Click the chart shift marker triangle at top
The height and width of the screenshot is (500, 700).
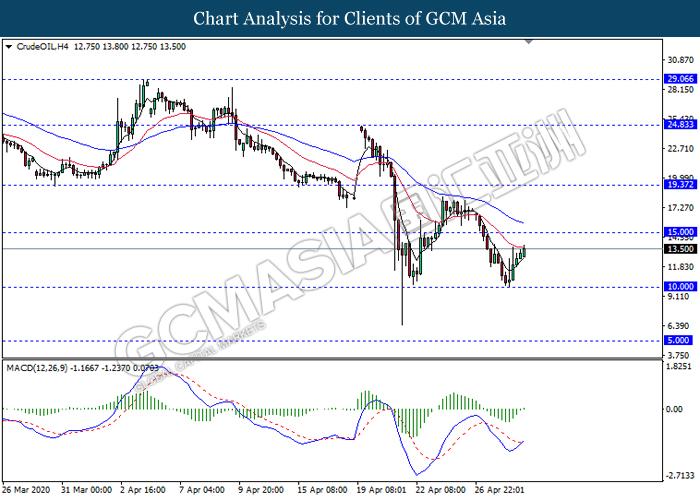(x=529, y=42)
